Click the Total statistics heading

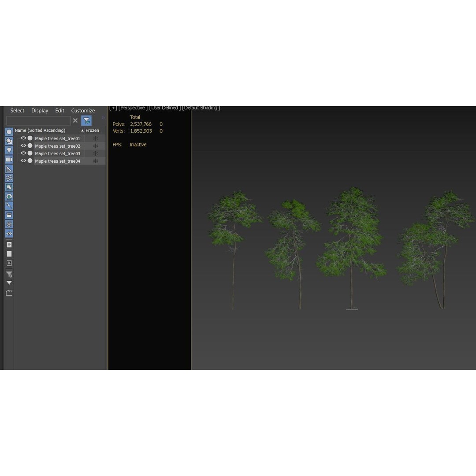point(135,117)
